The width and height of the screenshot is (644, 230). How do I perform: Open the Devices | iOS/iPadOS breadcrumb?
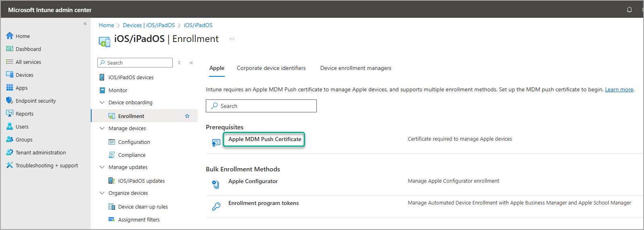click(149, 25)
